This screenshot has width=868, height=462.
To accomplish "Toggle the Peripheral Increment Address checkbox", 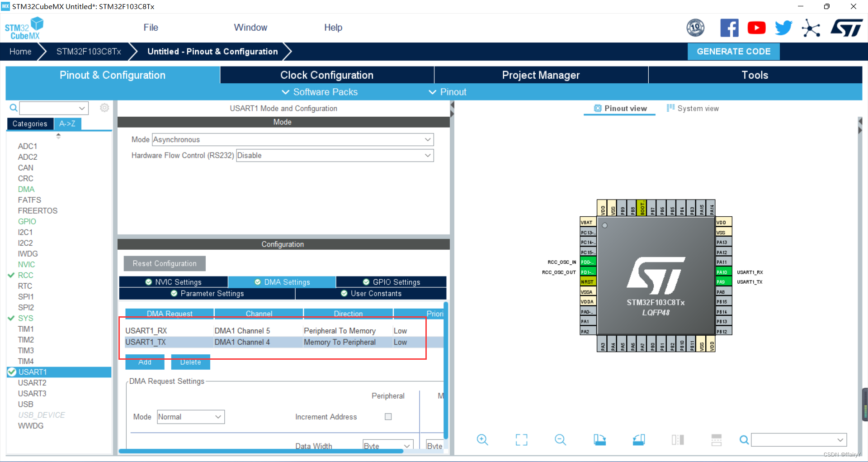I will click(x=388, y=416).
